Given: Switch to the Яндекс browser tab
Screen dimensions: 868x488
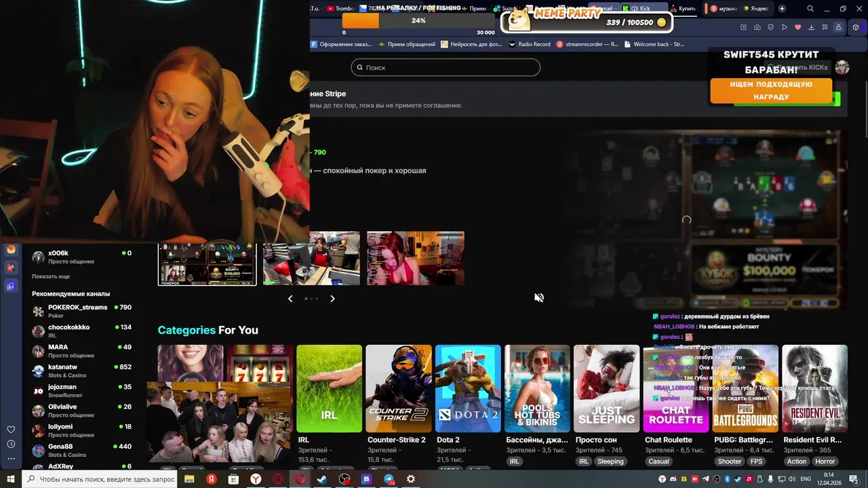Looking at the screenshot, I should (x=755, y=9).
